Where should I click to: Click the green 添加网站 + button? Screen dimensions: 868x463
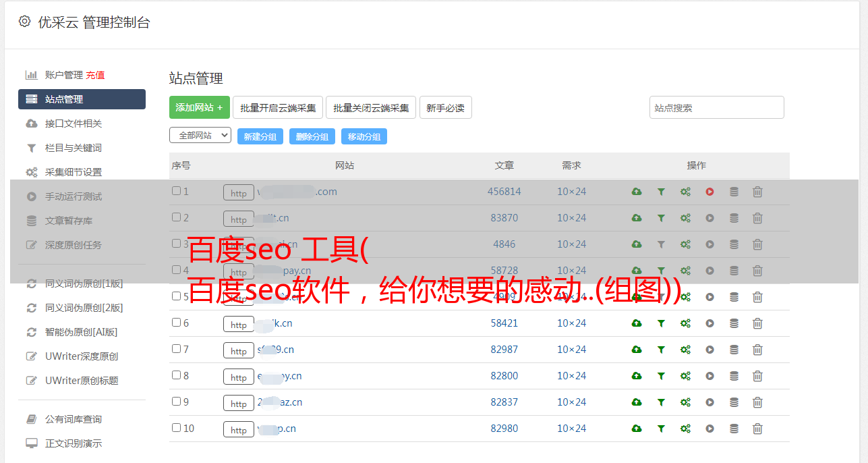pyautogui.click(x=200, y=107)
